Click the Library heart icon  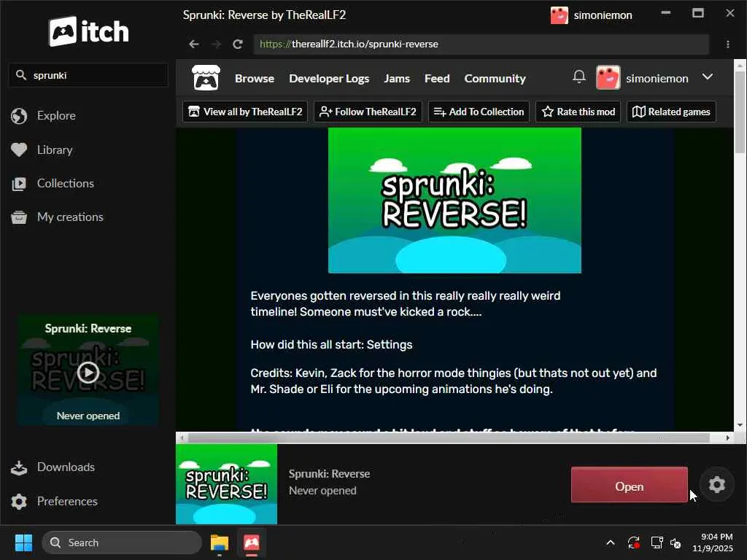[x=19, y=150]
